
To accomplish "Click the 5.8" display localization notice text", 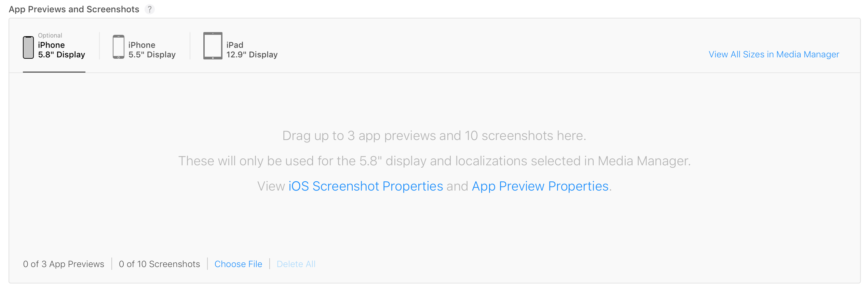I will pos(434,161).
